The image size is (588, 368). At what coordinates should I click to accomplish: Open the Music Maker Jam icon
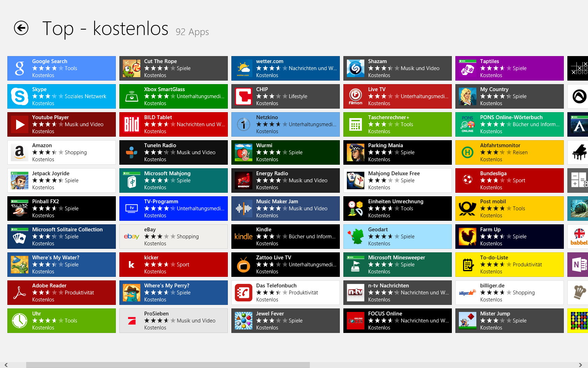[x=244, y=209]
